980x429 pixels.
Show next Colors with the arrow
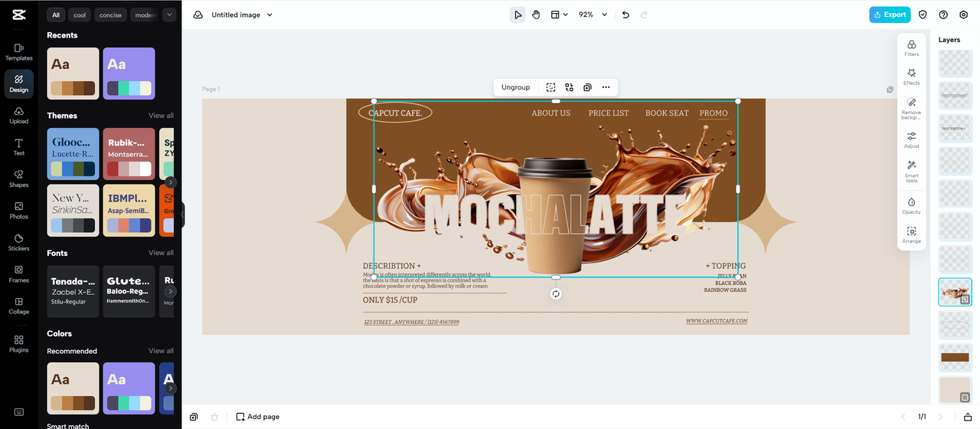click(x=170, y=388)
